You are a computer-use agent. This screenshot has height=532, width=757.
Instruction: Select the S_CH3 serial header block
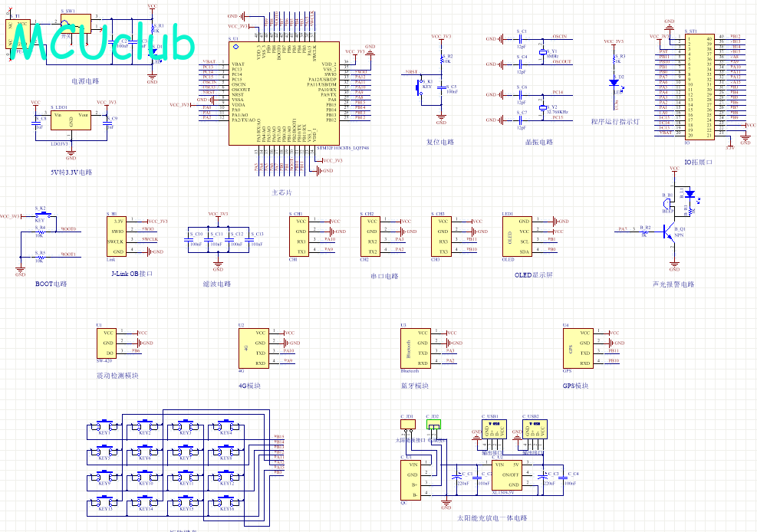[441, 236]
